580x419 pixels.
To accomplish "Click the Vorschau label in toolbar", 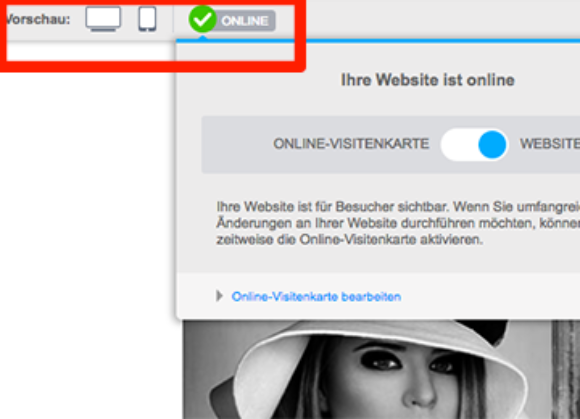I will (x=38, y=19).
